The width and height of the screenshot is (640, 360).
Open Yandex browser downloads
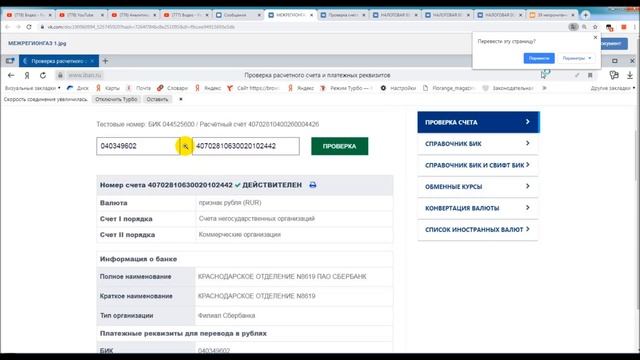click(x=630, y=75)
